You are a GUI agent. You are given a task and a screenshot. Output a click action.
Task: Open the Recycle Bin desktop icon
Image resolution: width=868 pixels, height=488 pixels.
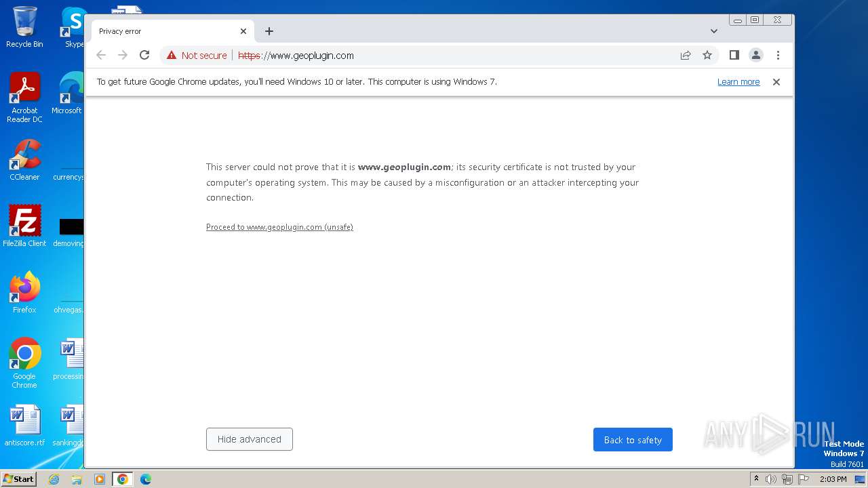pyautogui.click(x=24, y=27)
